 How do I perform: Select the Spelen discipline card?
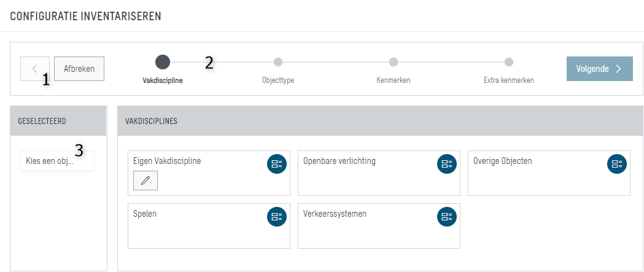(209, 225)
